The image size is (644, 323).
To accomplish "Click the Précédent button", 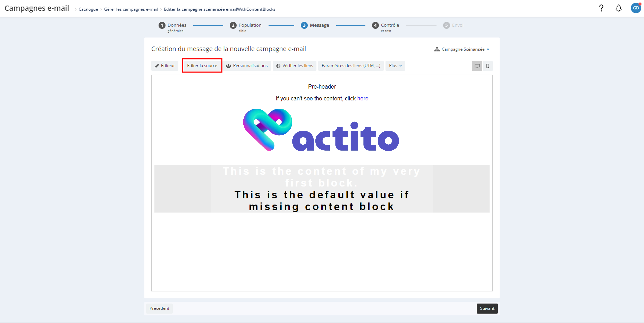I will [x=159, y=308].
